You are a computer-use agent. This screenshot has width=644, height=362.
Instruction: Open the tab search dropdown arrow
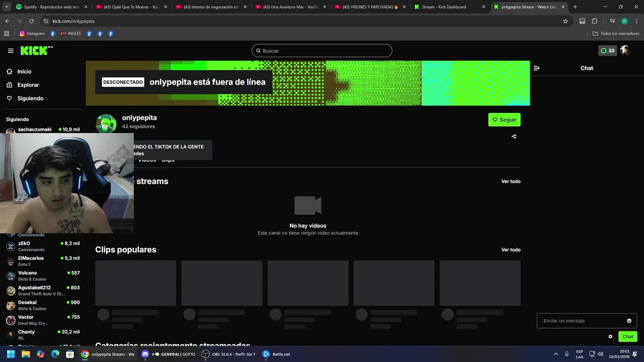pos(7,7)
